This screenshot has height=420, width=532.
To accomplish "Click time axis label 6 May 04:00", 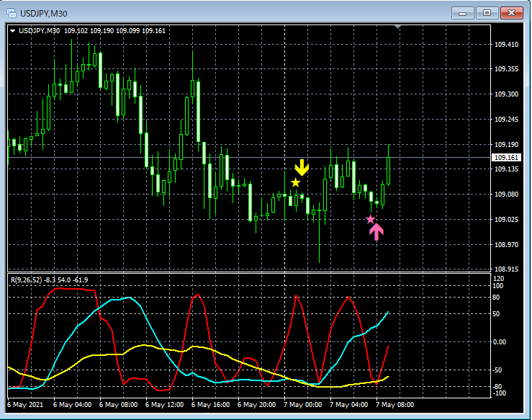I will pos(72,405).
